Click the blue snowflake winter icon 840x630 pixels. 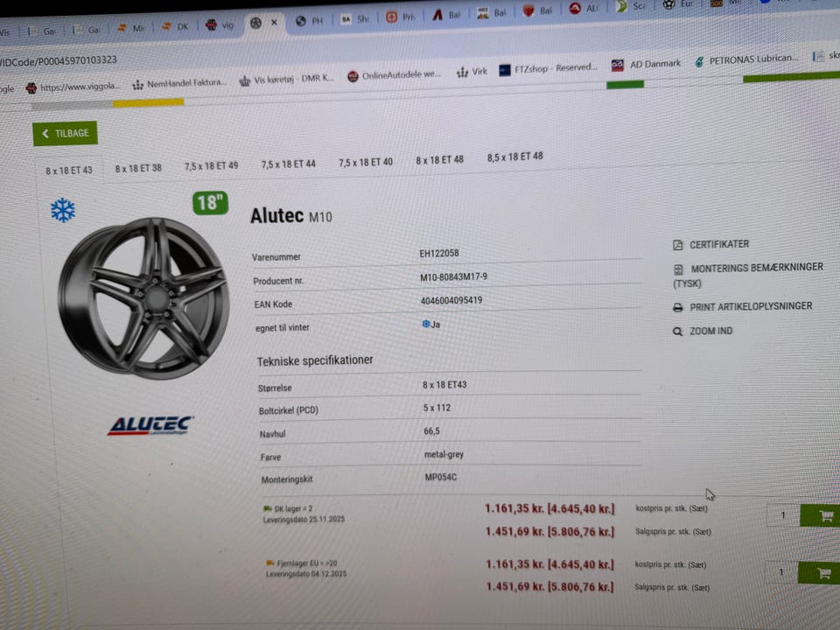tap(62, 210)
